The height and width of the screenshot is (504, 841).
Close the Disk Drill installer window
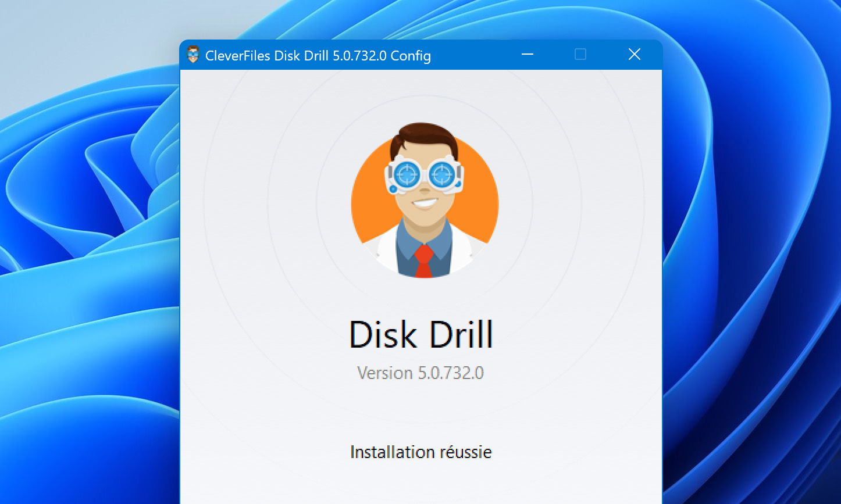635,55
